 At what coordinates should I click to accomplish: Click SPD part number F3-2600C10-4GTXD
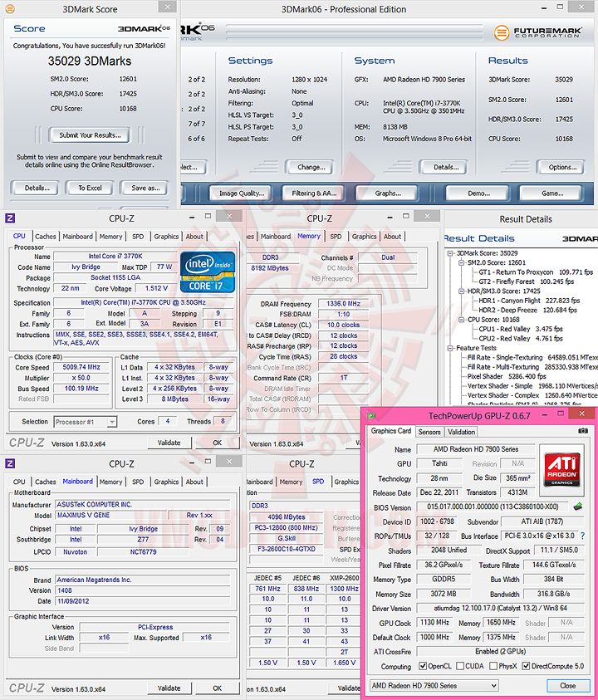click(286, 549)
